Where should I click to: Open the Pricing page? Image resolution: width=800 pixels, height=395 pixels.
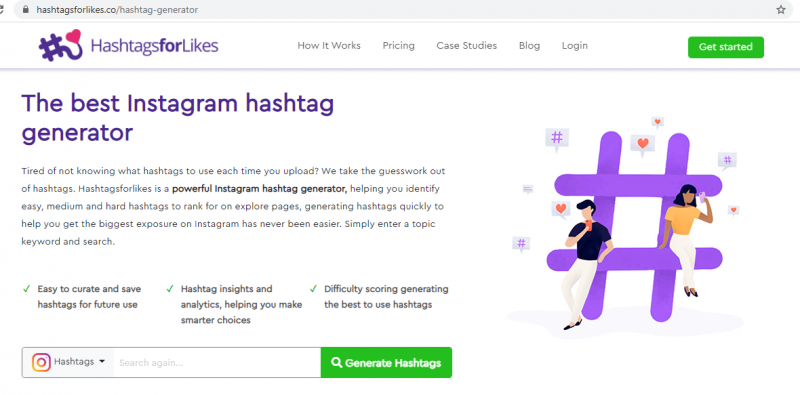[x=398, y=46]
